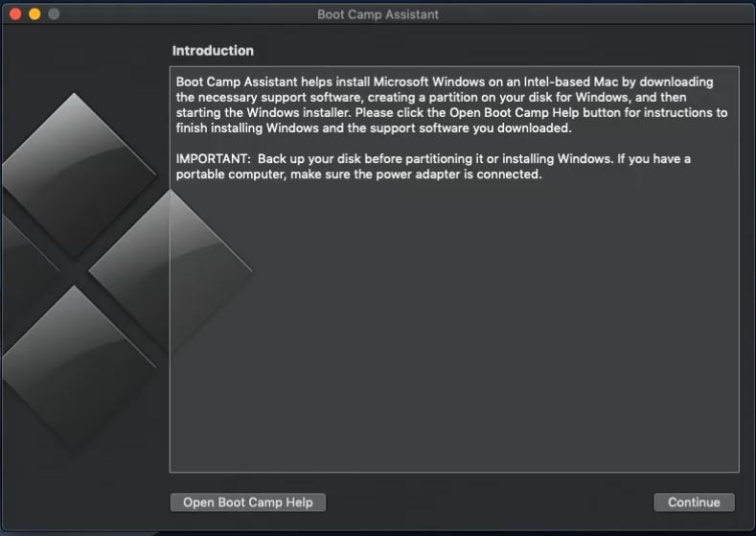Click the Boot Camp Assistant window title
Screen dimensions: 756x536
pos(378,14)
